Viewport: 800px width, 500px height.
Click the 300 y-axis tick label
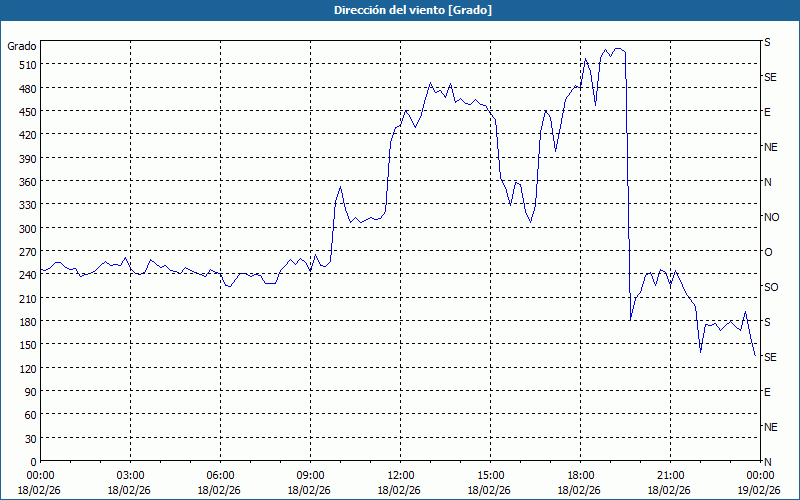(28, 229)
